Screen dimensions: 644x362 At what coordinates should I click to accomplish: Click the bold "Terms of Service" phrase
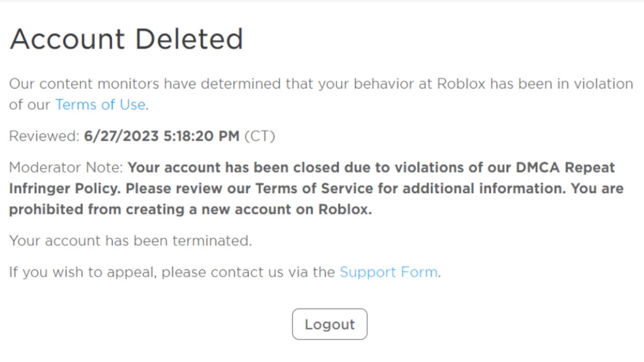coord(314,189)
